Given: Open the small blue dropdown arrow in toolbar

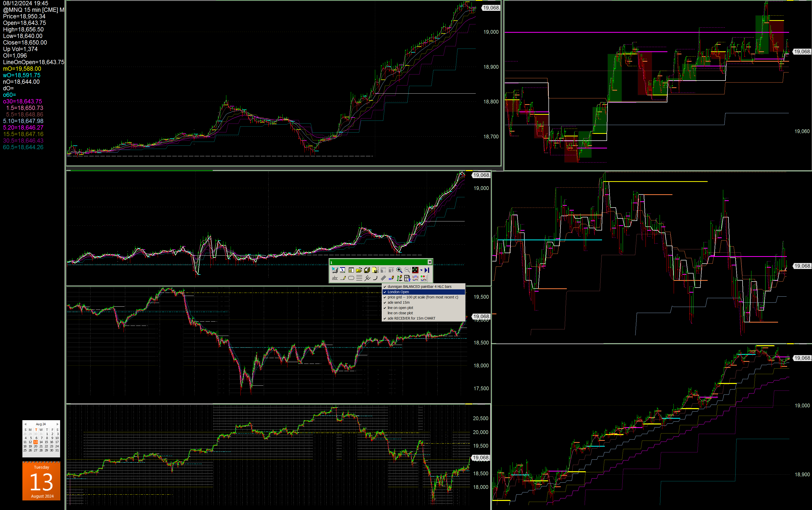Looking at the screenshot, I should coord(421,270).
